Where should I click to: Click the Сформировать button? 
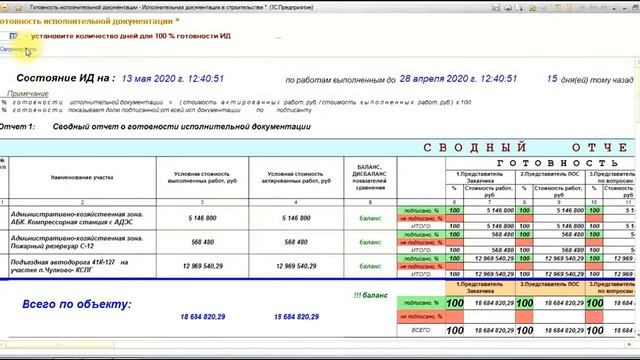pos(18,49)
